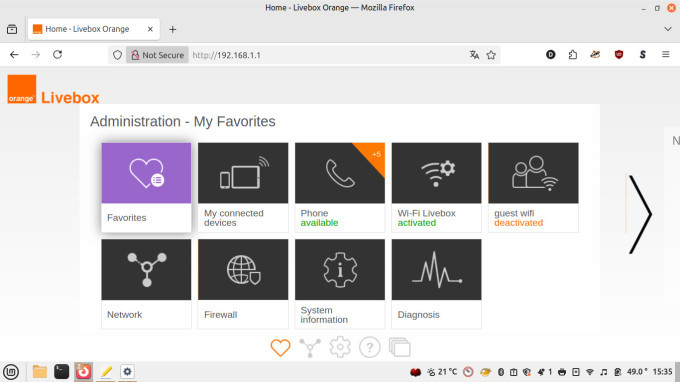
Task: Open the Firefox hamburger menu
Action: (x=666, y=55)
